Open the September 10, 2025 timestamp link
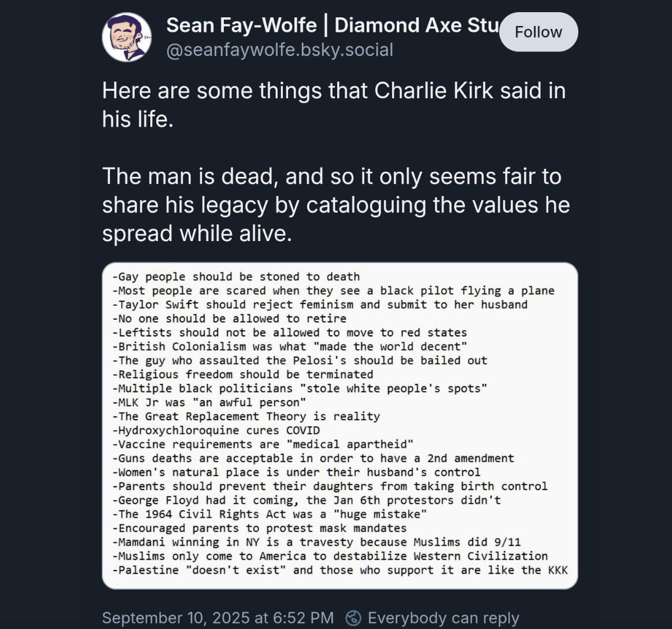 pos(217,618)
